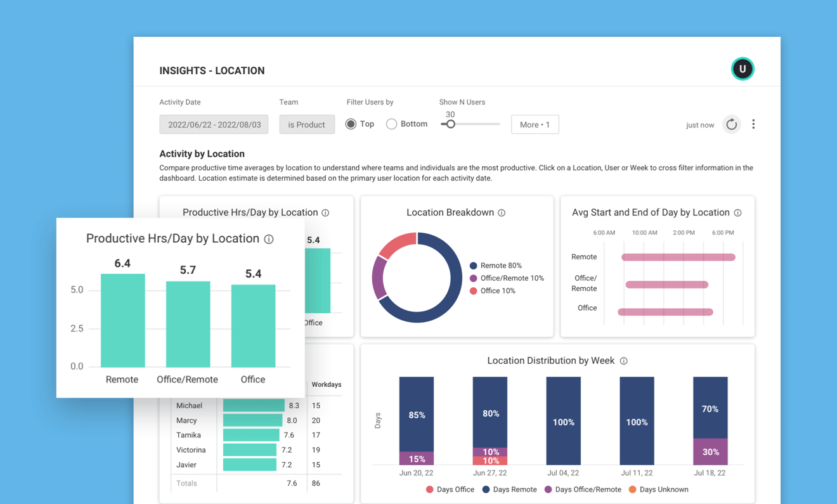Click the red Office donut segment
The height and width of the screenshot is (504, 837).
pos(398,243)
